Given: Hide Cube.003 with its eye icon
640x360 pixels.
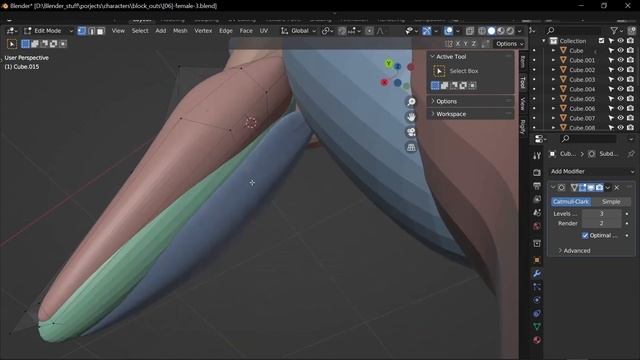Looking at the screenshot, I should 620,79.
